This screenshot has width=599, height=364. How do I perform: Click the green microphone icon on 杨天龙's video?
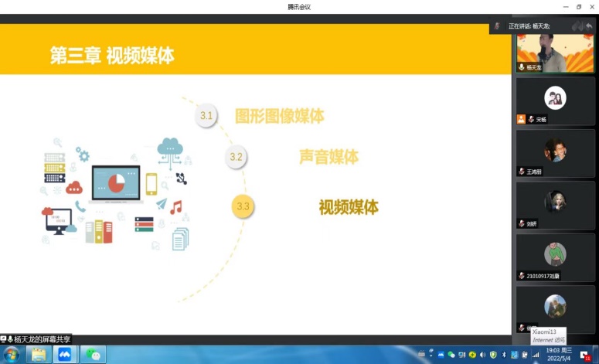[522, 67]
